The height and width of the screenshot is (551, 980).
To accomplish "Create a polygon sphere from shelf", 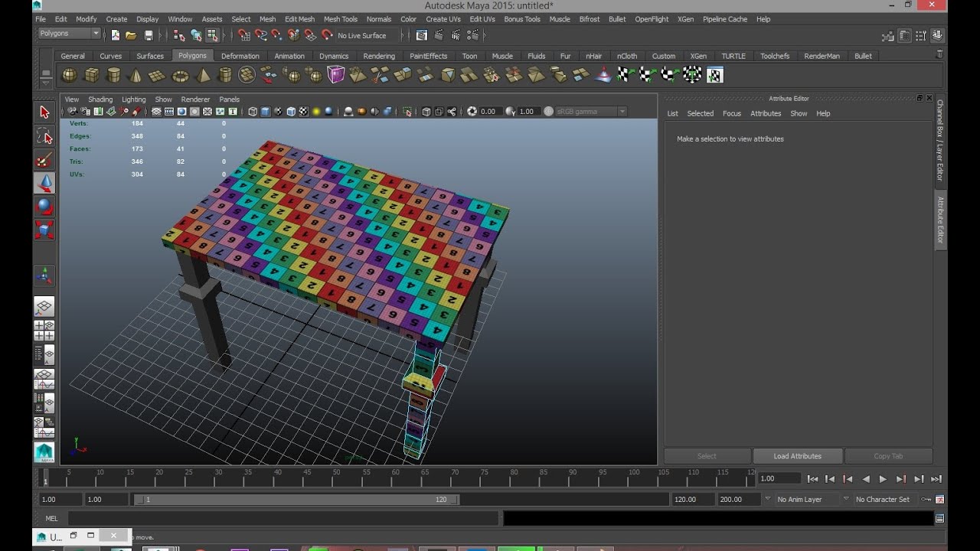I will 69,75.
